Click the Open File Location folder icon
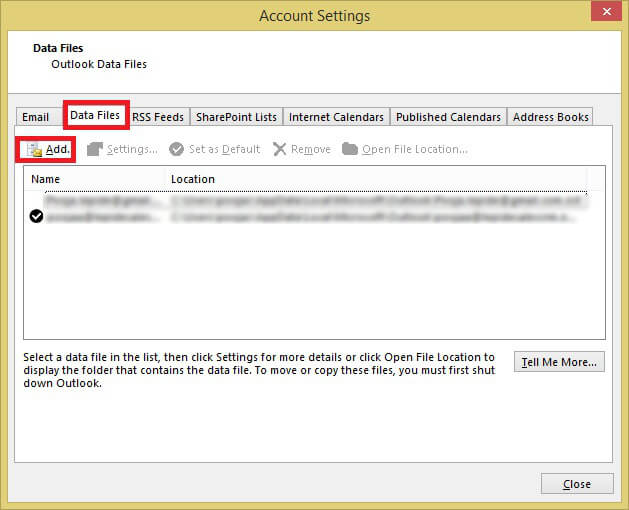Viewport: 629px width, 510px height. click(350, 149)
